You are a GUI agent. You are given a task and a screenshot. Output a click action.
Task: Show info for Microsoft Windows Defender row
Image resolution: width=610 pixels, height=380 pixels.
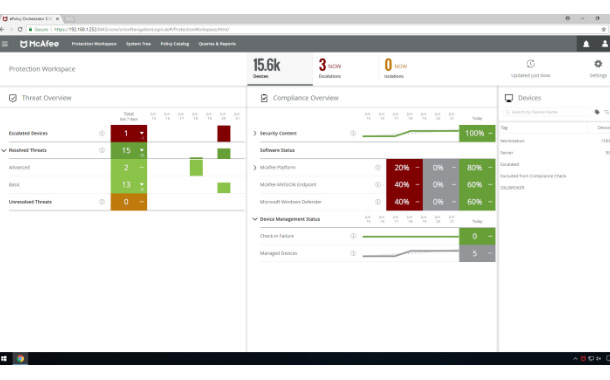coord(378,202)
